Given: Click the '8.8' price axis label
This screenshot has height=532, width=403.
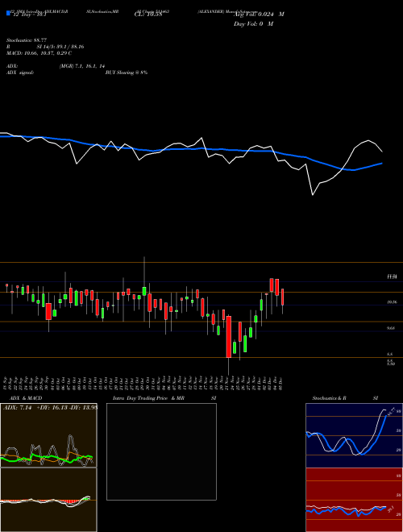Looking at the screenshot, I should (x=390, y=354).
